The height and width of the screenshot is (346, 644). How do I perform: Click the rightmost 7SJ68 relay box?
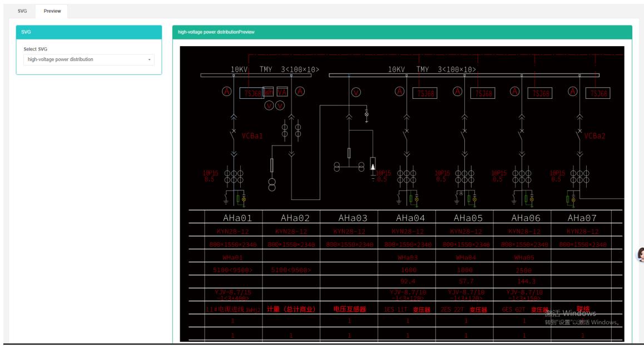[600, 93]
